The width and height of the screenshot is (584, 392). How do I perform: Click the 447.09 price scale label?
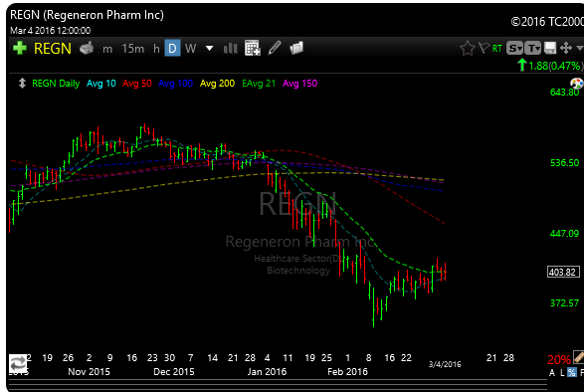[564, 234]
